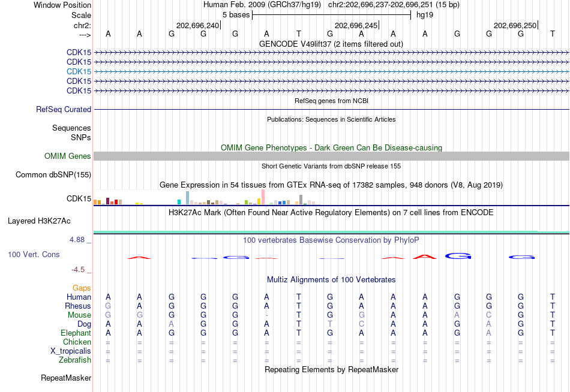Click the Gene Expression in 54 tissues title
This screenshot has height=392, width=570.
[x=331, y=185]
